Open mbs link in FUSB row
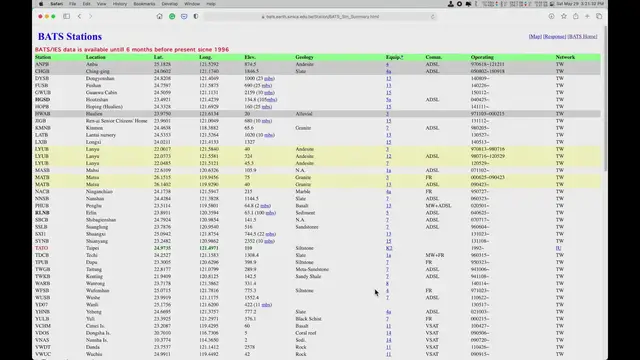640x360 pixels. click(x=267, y=85)
